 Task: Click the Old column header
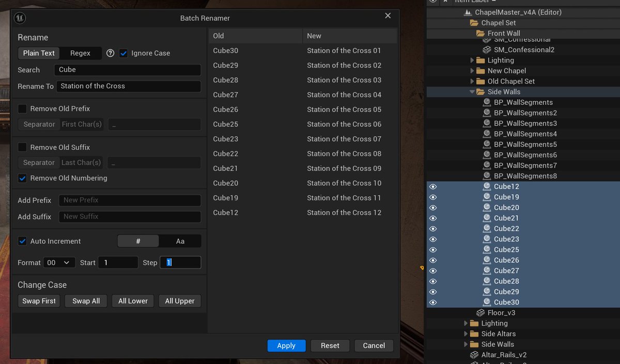(255, 36)
